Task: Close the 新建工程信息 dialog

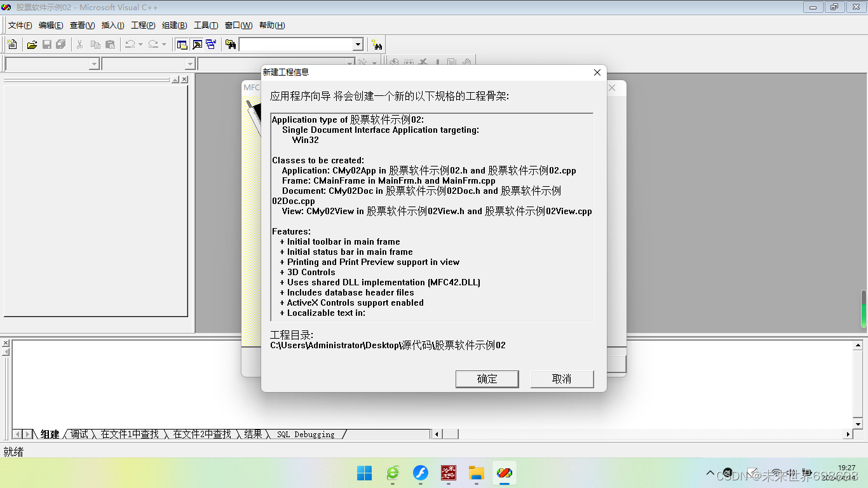Action: [x=597, y=72]
